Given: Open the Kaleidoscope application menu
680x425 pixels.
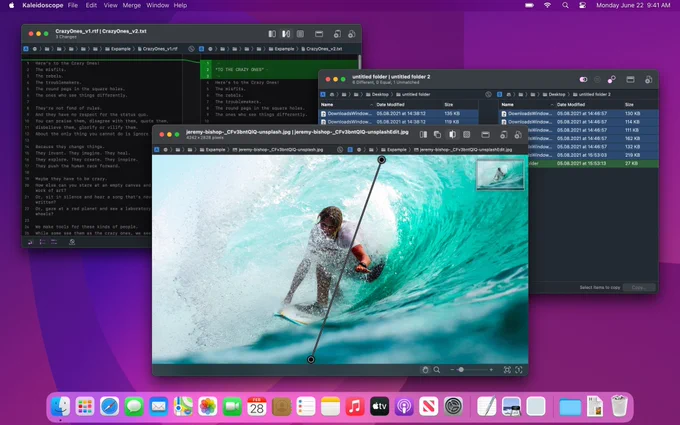Looking at the screenshot, I should point(43,6).
